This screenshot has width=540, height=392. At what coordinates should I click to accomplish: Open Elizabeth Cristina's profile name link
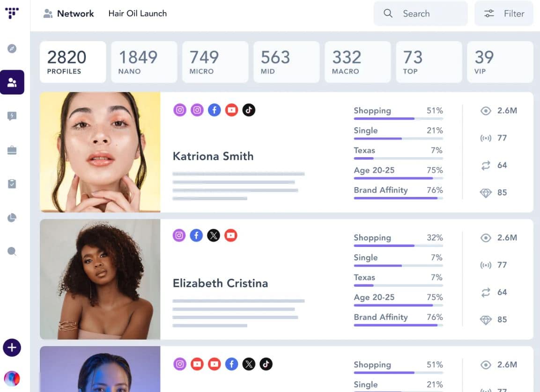220,283
